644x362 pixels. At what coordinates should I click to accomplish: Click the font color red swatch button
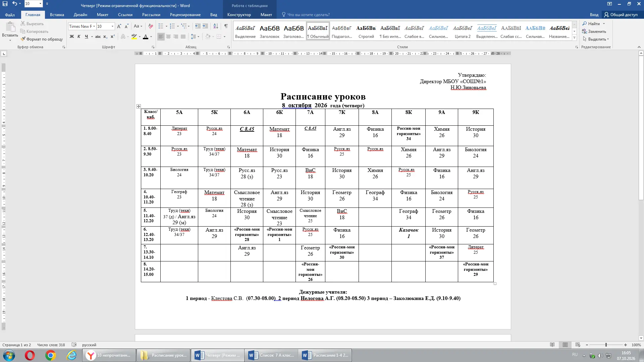click(x=145, y=37)
